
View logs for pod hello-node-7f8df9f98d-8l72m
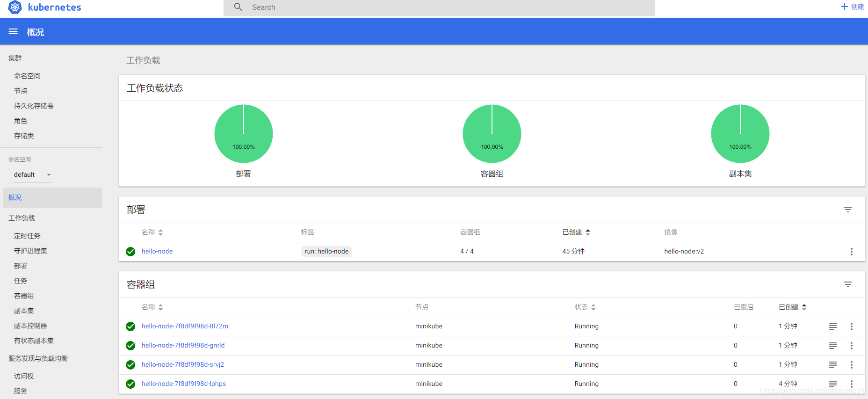[833, 326]
